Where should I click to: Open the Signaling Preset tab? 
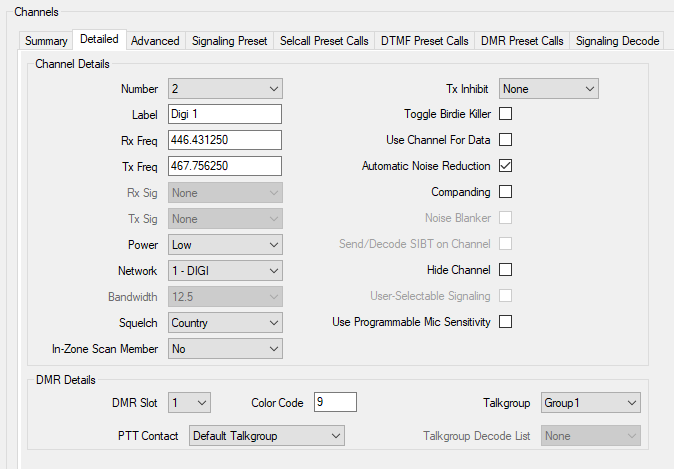tap(230, 41)
